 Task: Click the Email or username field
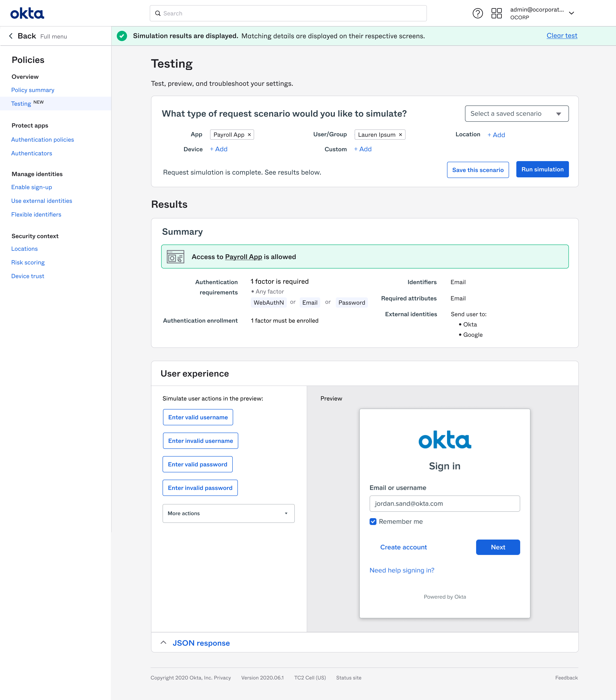pyautogui.click(x=444, y=503)
